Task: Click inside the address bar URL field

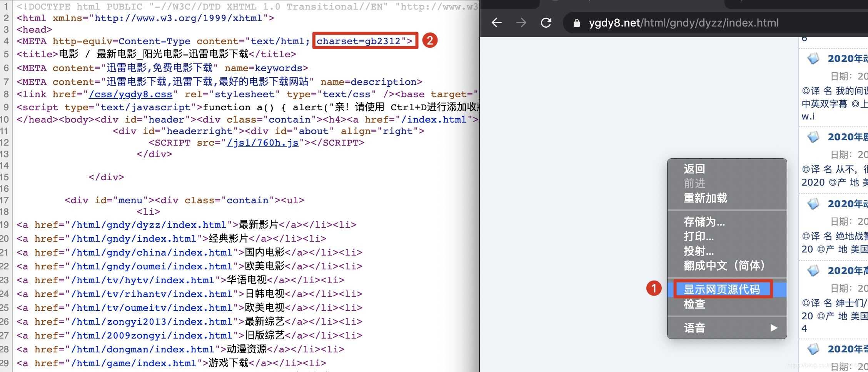Action: pos(683,23)
